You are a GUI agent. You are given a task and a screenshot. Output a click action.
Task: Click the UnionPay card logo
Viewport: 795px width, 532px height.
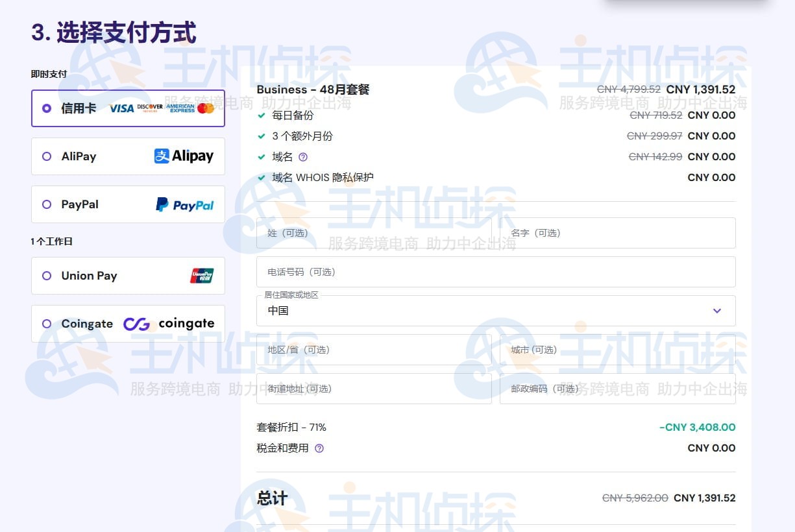tap(202, 276)
